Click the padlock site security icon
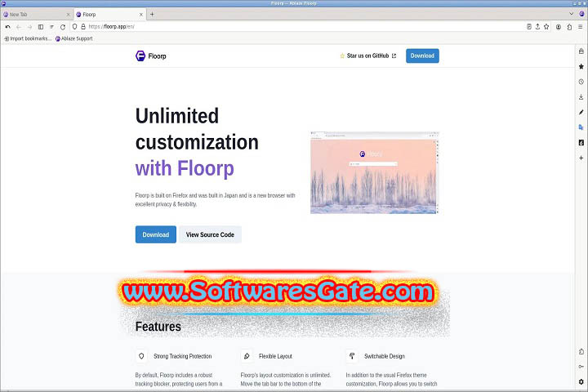 (x=83, y=27)
